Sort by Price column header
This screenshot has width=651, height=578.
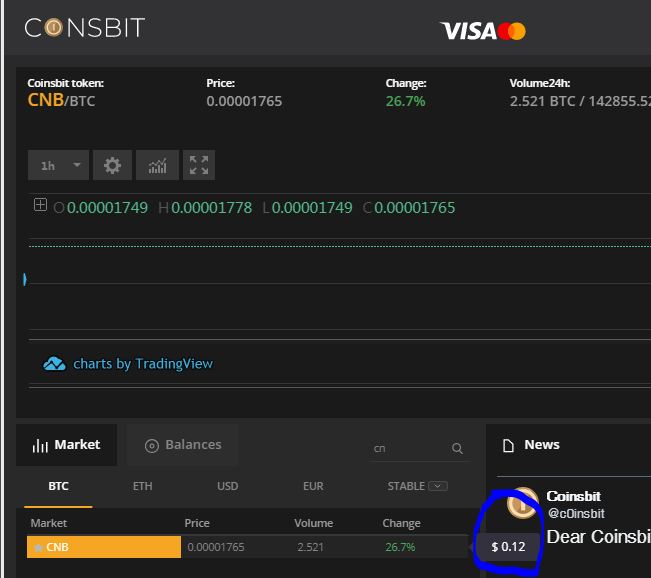tap(197, 523)
